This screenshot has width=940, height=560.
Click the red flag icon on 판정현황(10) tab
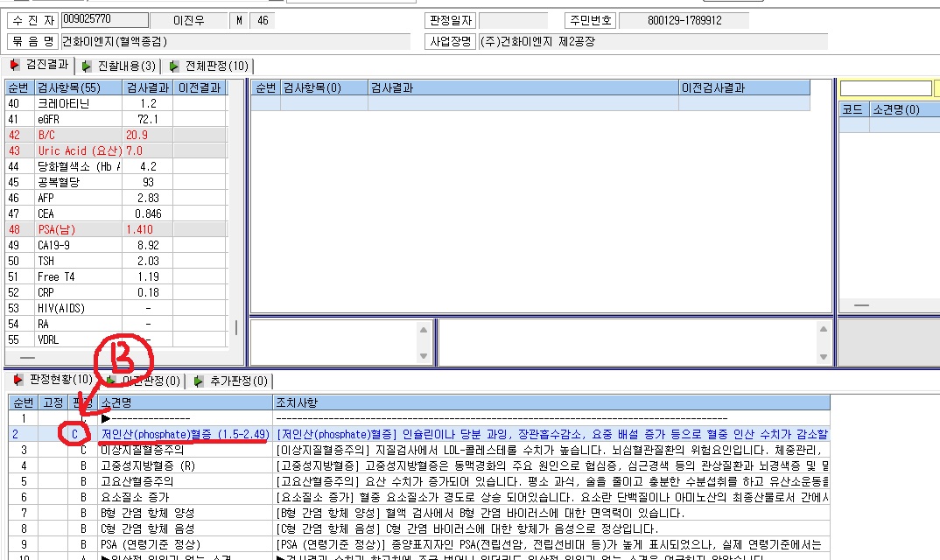pos(18,380)
